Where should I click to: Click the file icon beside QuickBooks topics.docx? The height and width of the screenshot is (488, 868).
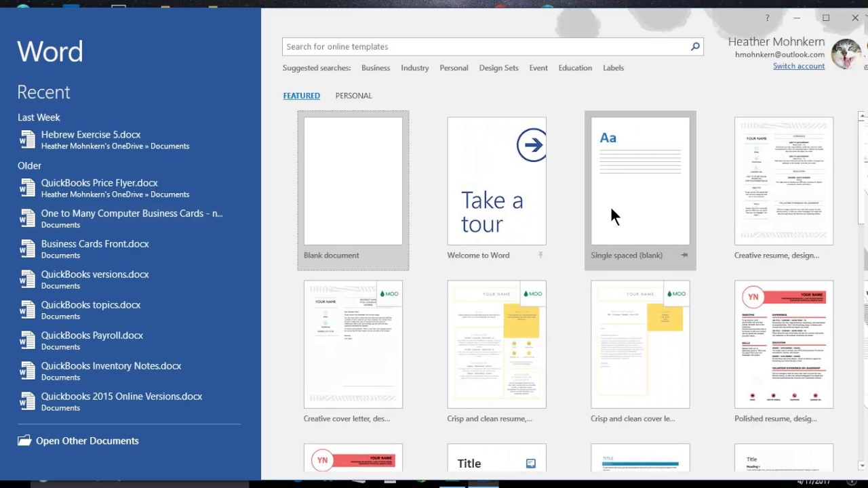(x=27, y=310)
